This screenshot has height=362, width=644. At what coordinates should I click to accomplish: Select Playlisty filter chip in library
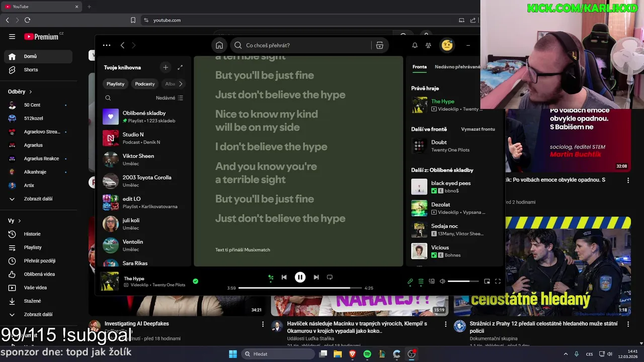(x=115, y=84)
